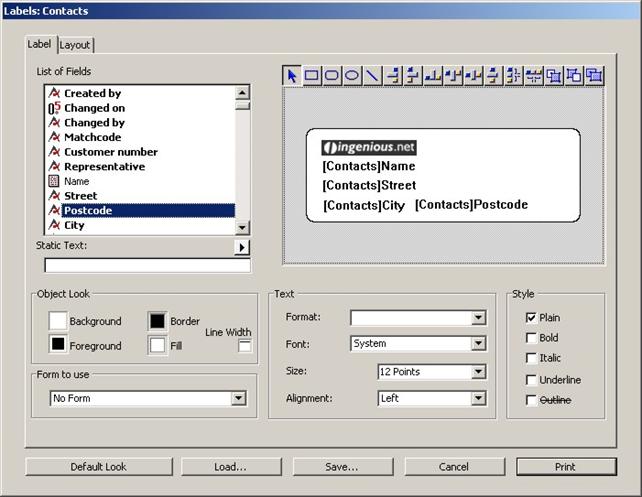Select the Label tab
Viewport: 642px width, 497px height.
click(40, 44)
